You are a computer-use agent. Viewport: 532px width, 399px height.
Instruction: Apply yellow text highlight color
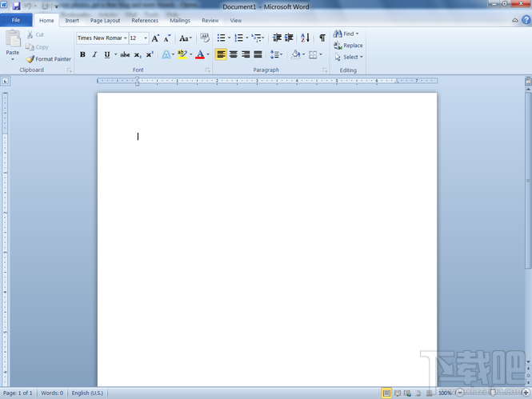[182, 54]
